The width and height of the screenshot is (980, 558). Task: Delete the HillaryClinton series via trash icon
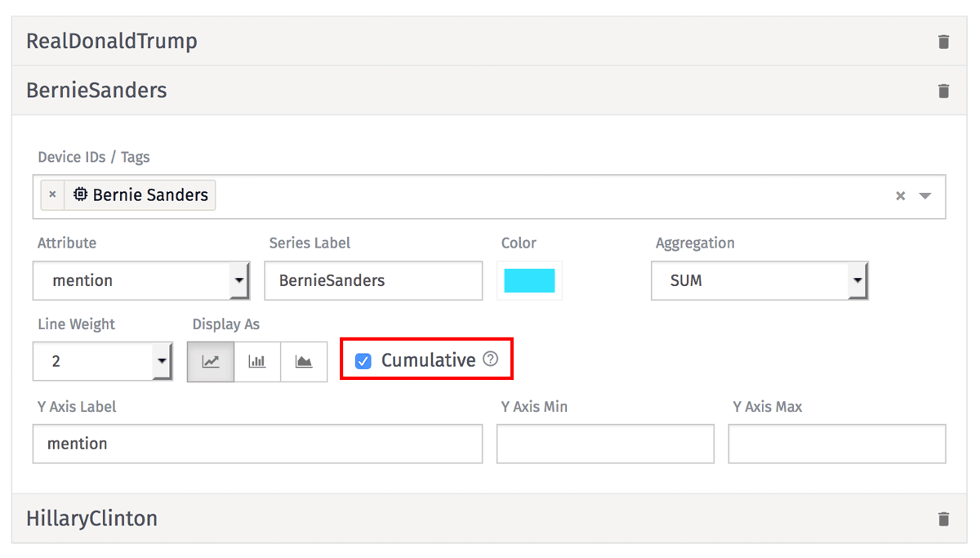943,519
